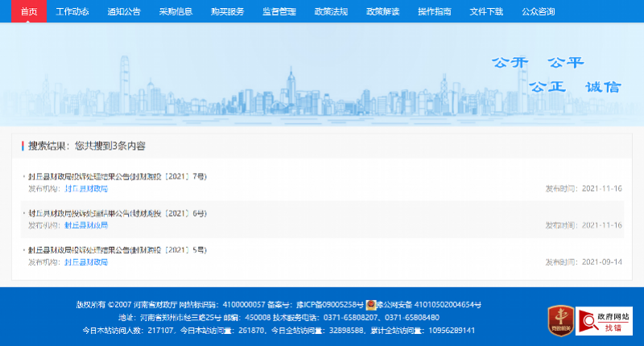Image resolution: width=644 pixels, height=346 pixels.
Task: Go to 工作动态 menu item
Action: [x=72, y=11]
